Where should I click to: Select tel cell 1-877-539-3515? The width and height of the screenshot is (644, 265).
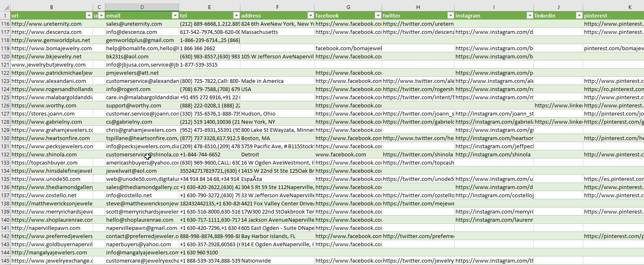(x=209, y=65)
